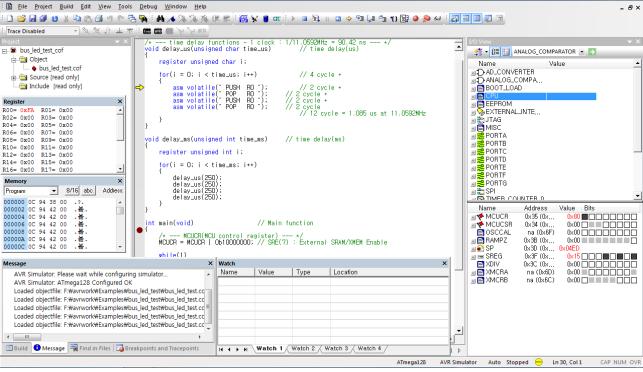Click the binoculars Find icon

160,18
